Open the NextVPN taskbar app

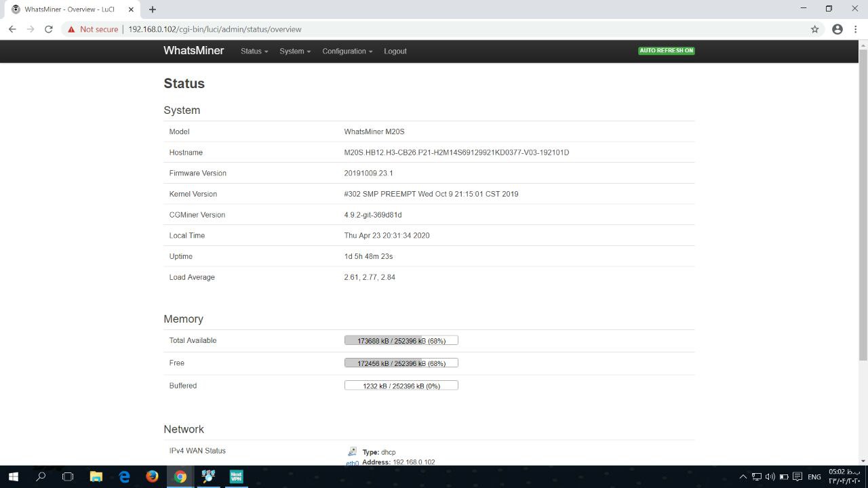(x=236, y=476)
